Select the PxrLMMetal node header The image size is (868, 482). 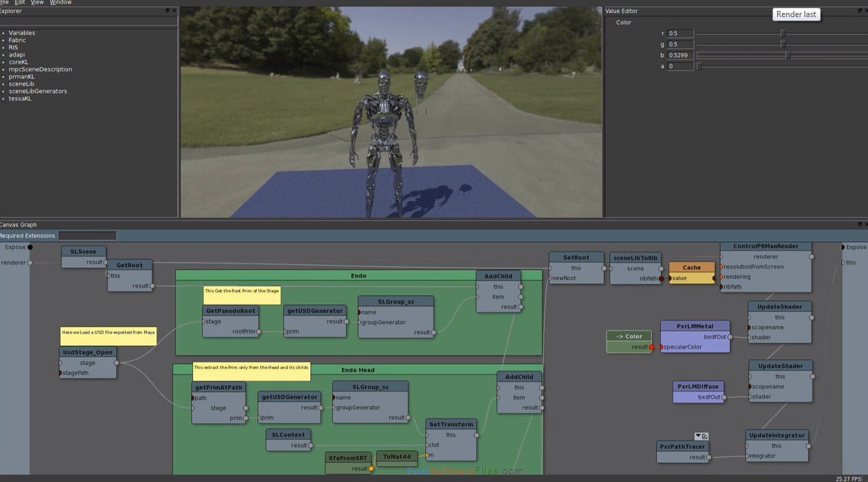(x=695, y=326)
